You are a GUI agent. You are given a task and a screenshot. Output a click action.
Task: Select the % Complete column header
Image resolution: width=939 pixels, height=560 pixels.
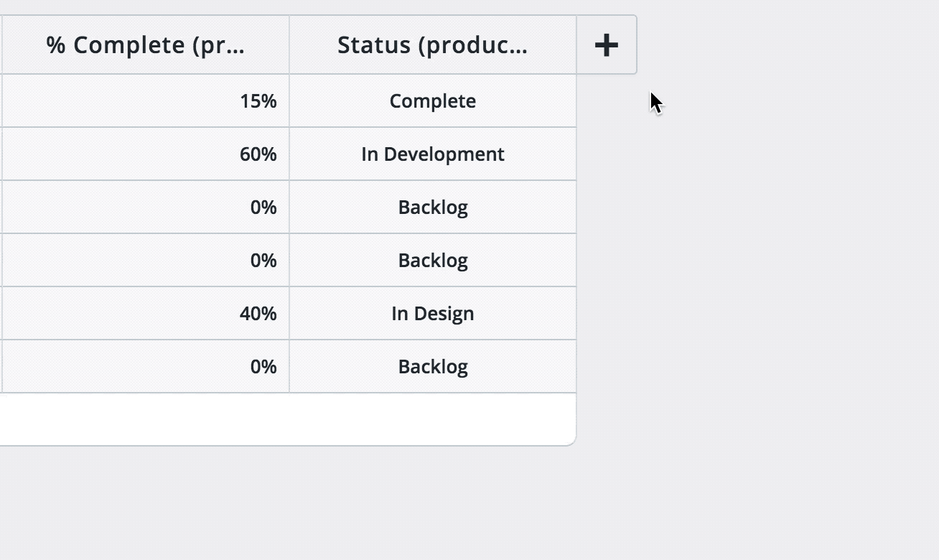click(145, 45)
